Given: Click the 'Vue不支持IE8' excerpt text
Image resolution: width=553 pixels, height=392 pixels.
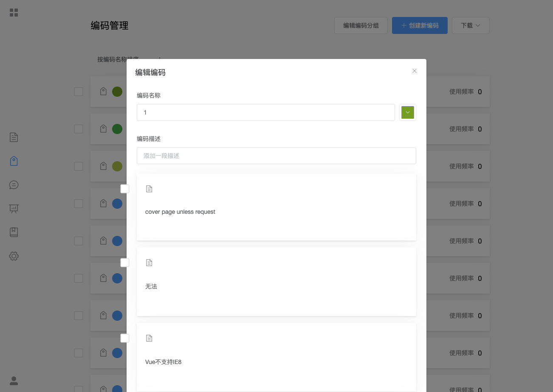Looking at the screenshot, I should tap(164, 362).
